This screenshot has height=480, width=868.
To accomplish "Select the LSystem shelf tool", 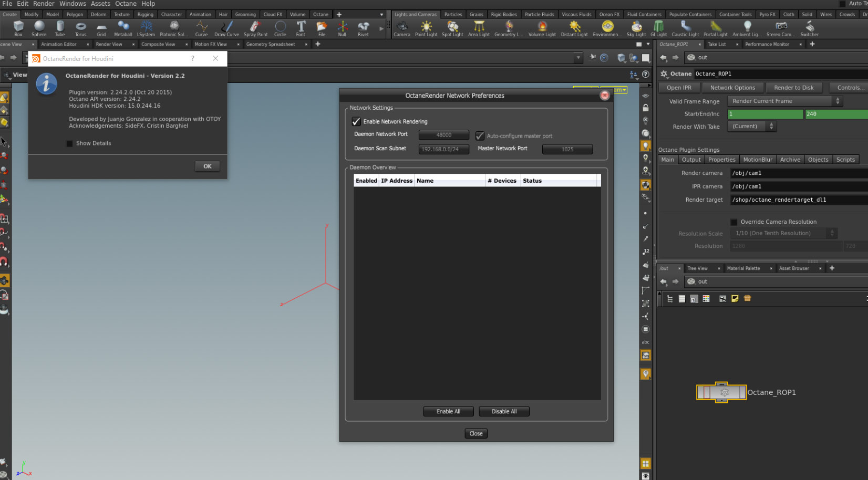I will click(x=146, y=28).
